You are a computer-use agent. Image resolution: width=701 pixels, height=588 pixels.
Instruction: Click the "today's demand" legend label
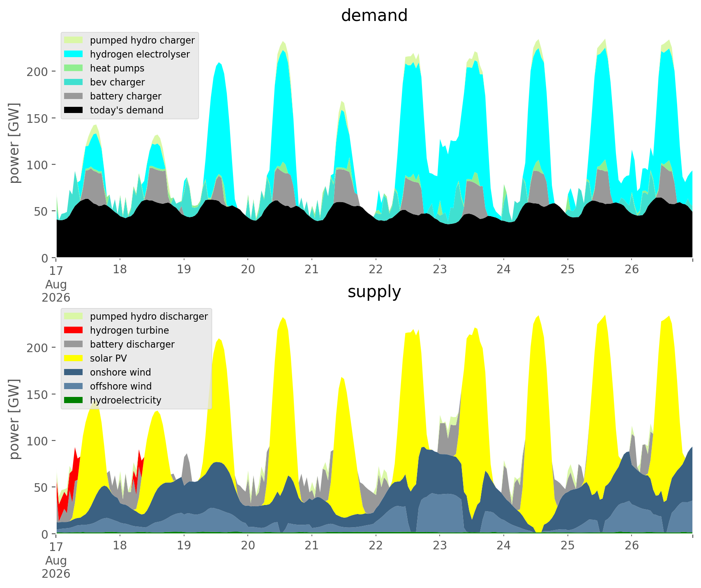(127, 110)
